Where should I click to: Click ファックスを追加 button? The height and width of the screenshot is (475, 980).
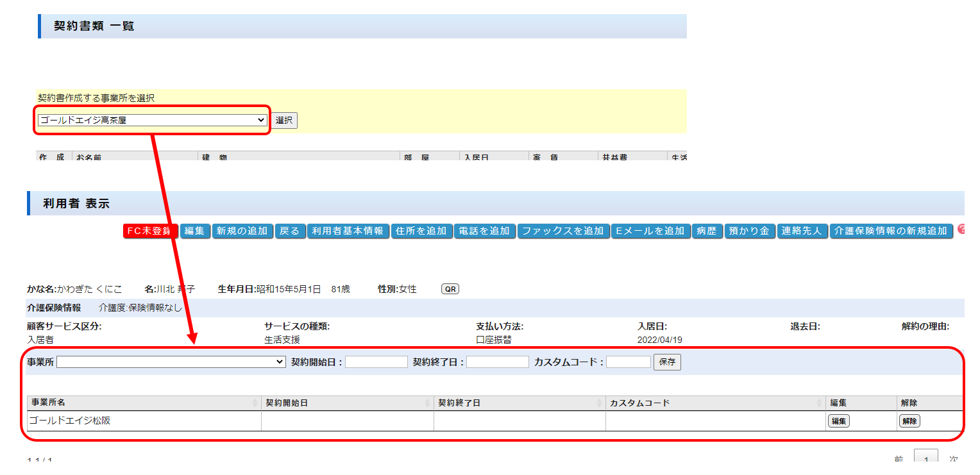coord(562,231)
